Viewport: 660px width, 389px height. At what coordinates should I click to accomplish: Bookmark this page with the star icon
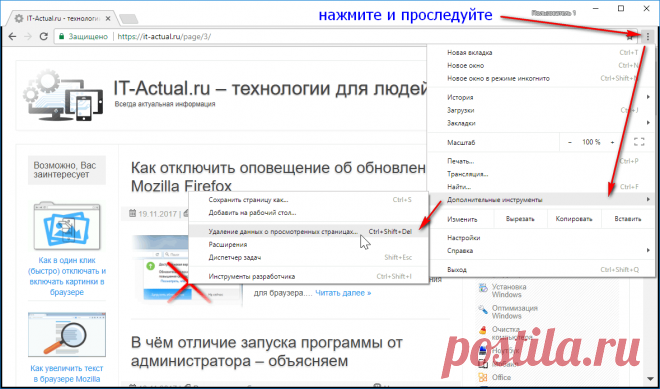(x=630, y=37)
